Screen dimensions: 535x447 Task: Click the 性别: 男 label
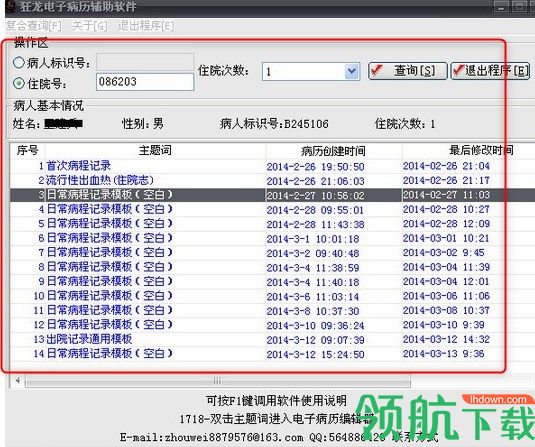tap(143, 124)
